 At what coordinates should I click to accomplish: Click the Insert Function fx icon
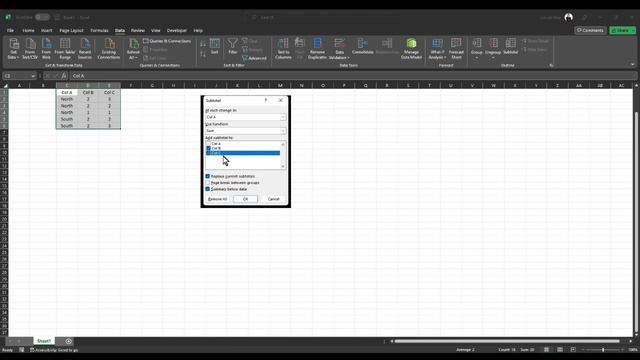click(64, 76)
